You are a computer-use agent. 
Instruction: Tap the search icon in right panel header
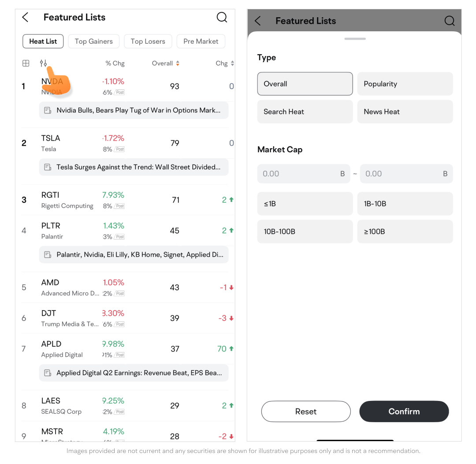point(449,21)
